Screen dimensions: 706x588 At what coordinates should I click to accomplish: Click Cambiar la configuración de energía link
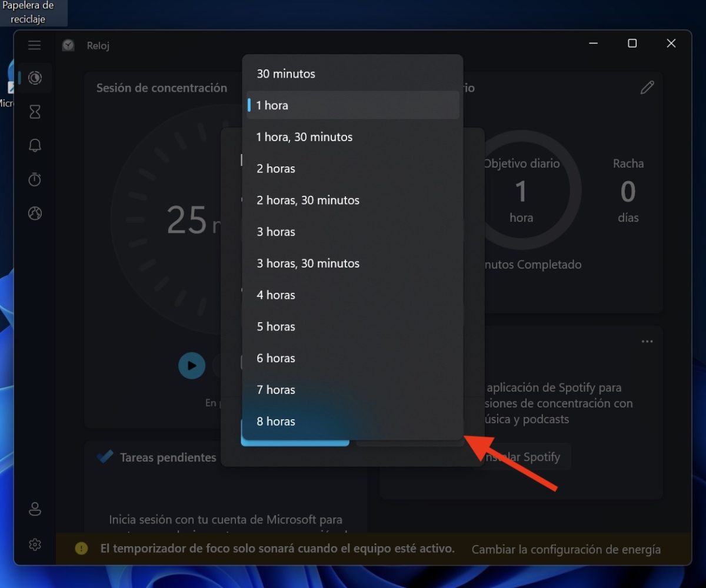(x=566, y=549)
